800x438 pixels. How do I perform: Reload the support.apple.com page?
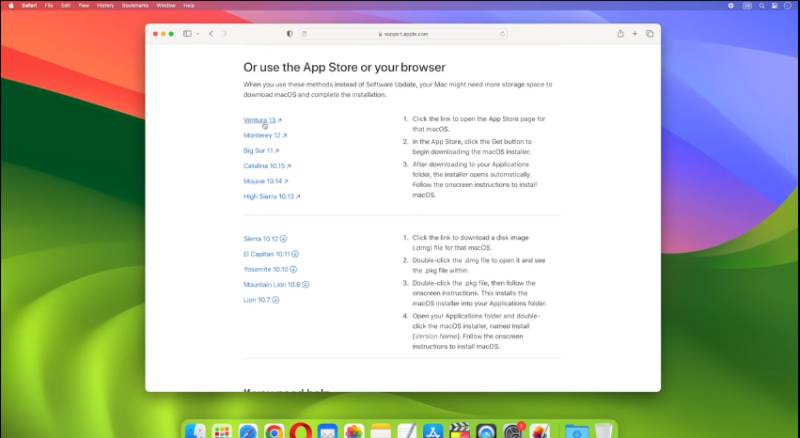pyautogui.click(x=502, y=34)
